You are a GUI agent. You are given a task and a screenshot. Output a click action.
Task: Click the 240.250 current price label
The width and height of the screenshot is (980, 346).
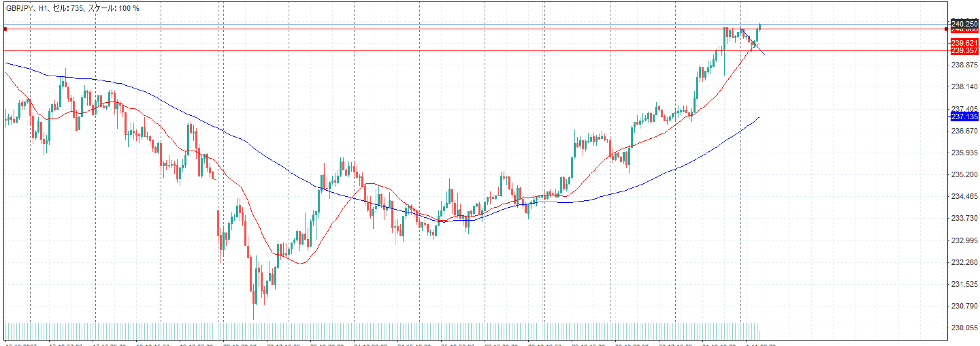964,24
